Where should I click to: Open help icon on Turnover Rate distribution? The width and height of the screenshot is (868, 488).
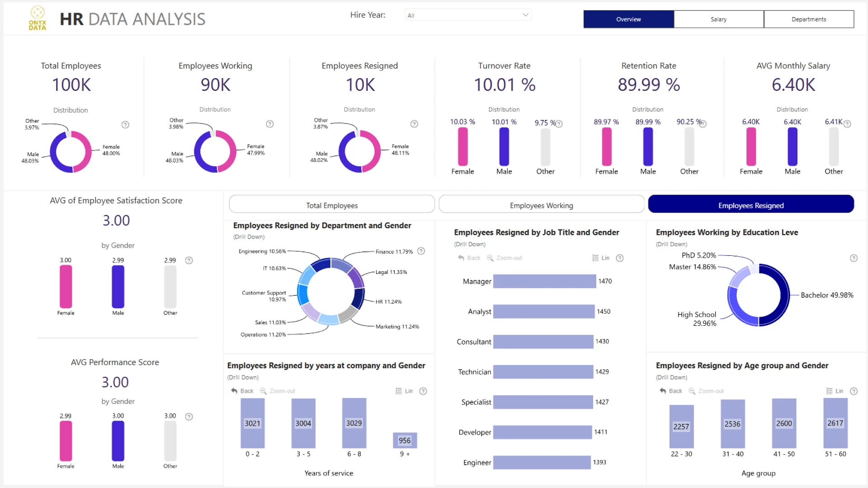click(x=559, y=124)
